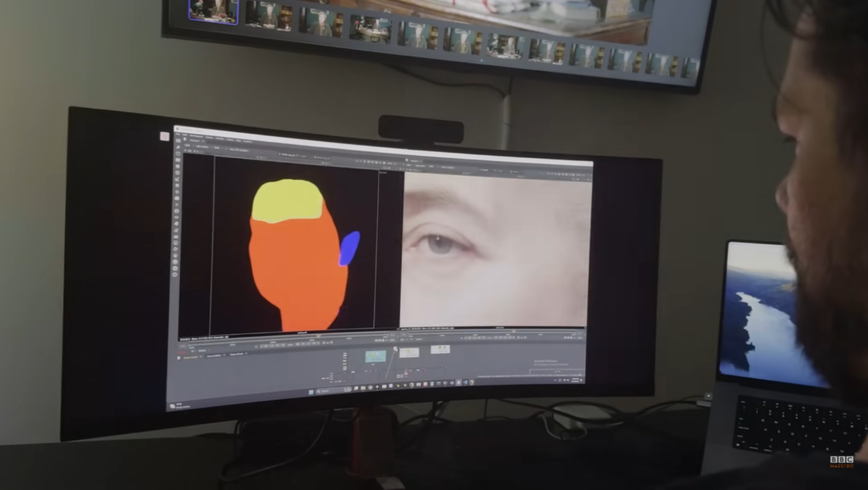This screenshot has width=868, height=490.
Task: Click the Windows Start button in the taskbar
Action: [x=310, y=391]
